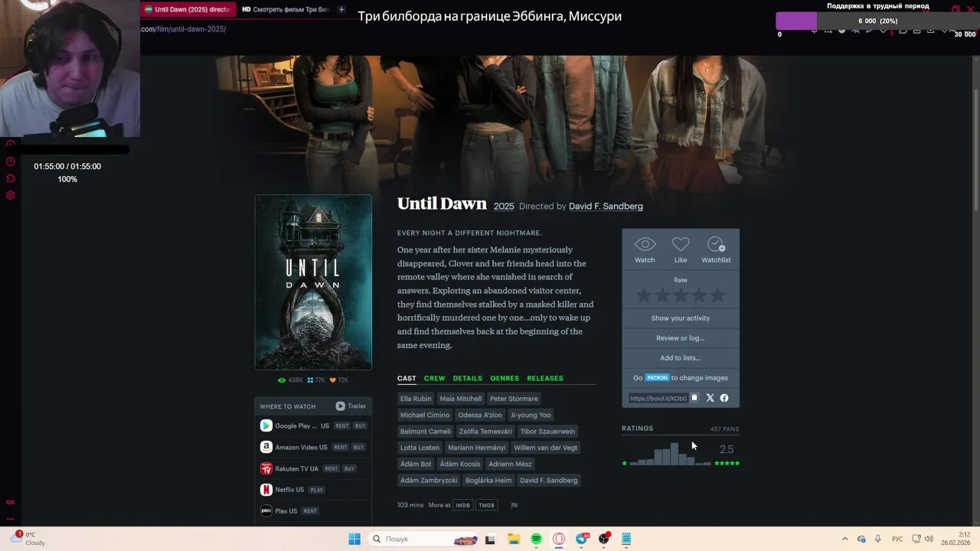The height and width of the screenshot is (551, 980).
Task: Open Spotify from taskbar
Action: tap(536, 539)
